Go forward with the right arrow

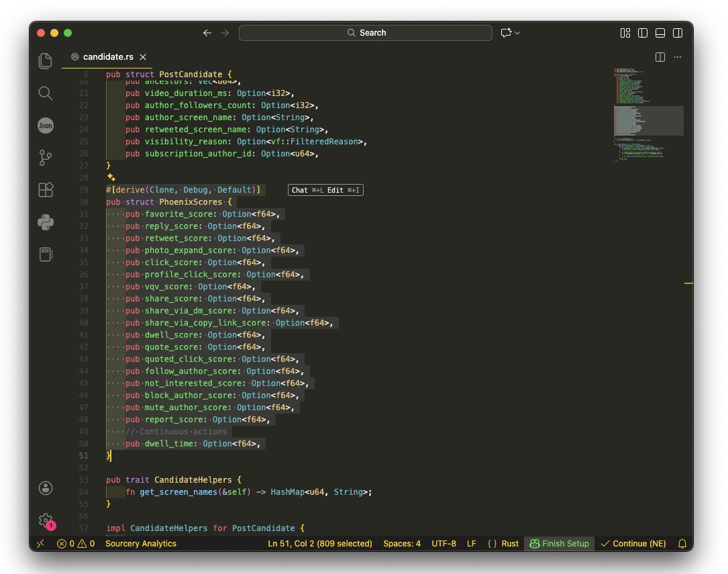coord(225,33)
